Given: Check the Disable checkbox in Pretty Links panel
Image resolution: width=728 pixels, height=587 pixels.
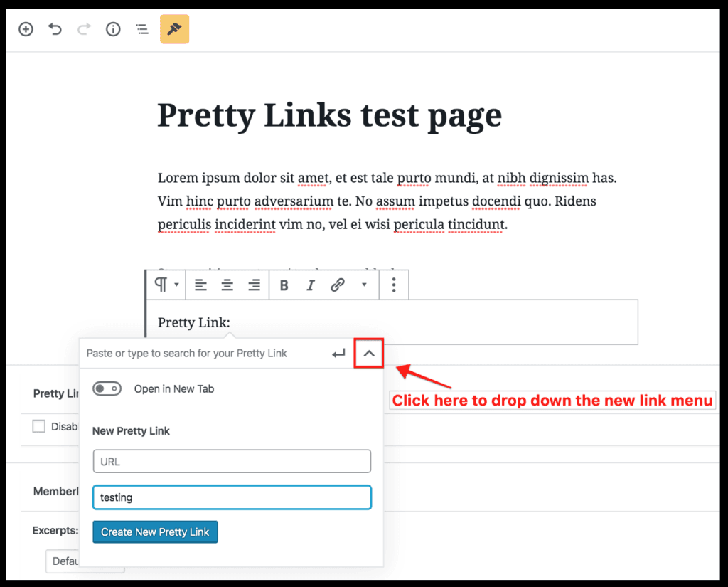Looking at the screenshot, I should point(39,426).
